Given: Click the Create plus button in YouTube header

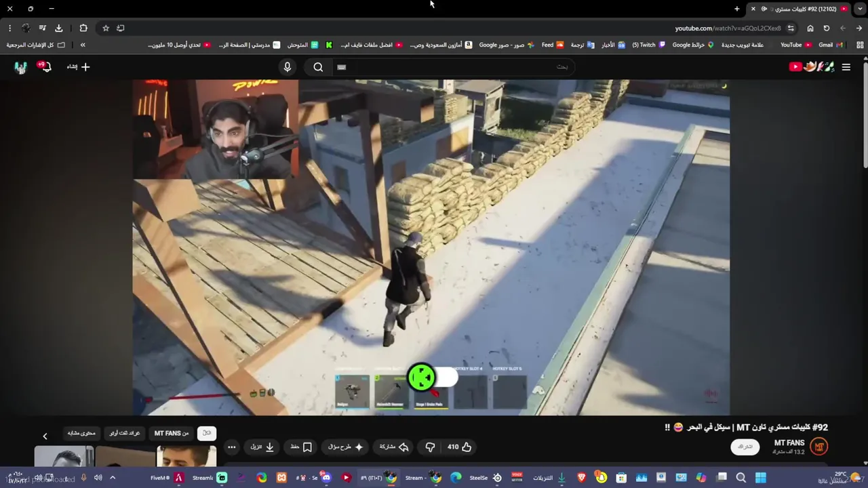Looking at the screenshot, I should coord(78,66).
